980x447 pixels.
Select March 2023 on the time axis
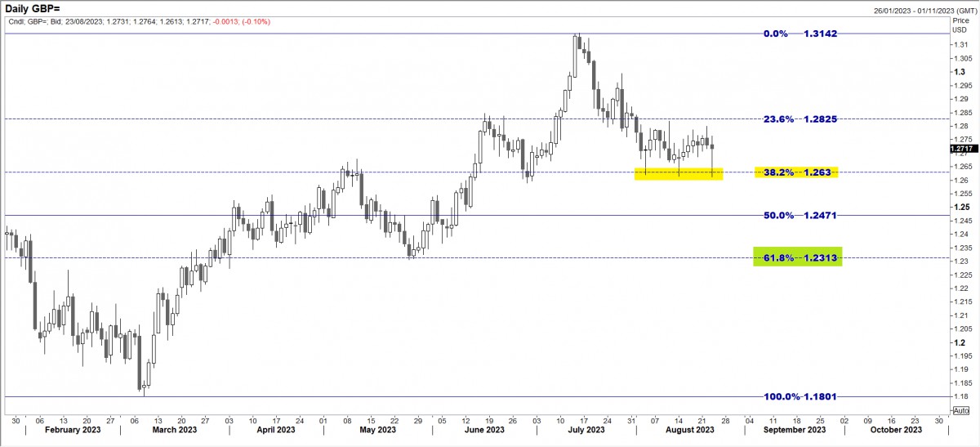pyautogui.click(x=175, y=430)
